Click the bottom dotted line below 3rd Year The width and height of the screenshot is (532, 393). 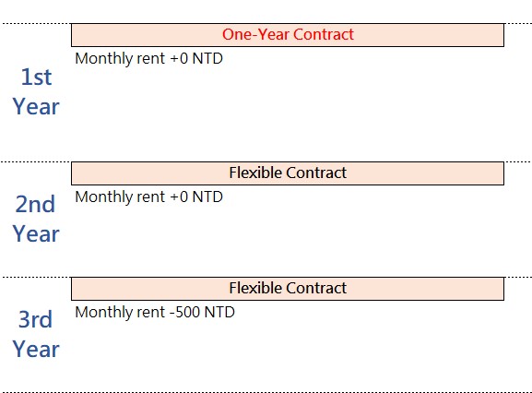tap(266, 391)
